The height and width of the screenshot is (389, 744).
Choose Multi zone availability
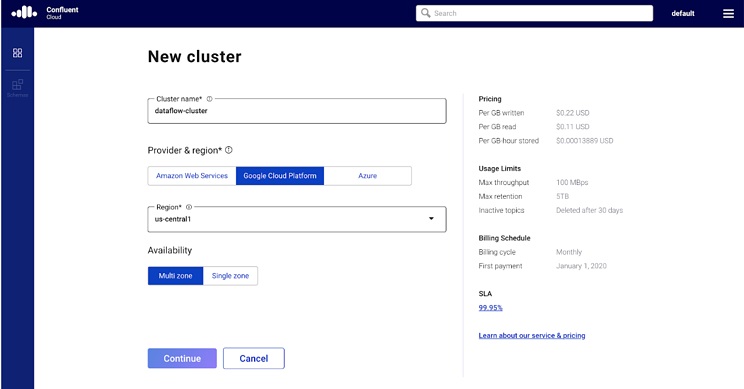point(176,276)
